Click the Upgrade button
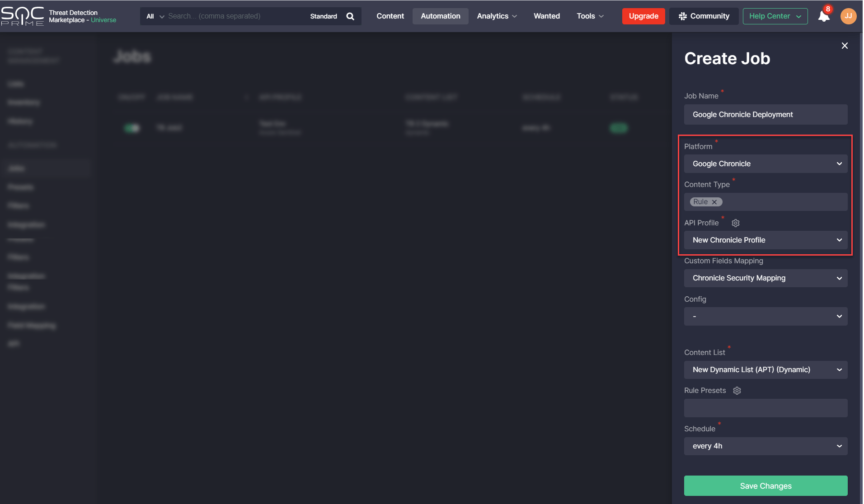The width and height of the screenshot is (864, 504). pyautogui.click(x=643, y=16)
